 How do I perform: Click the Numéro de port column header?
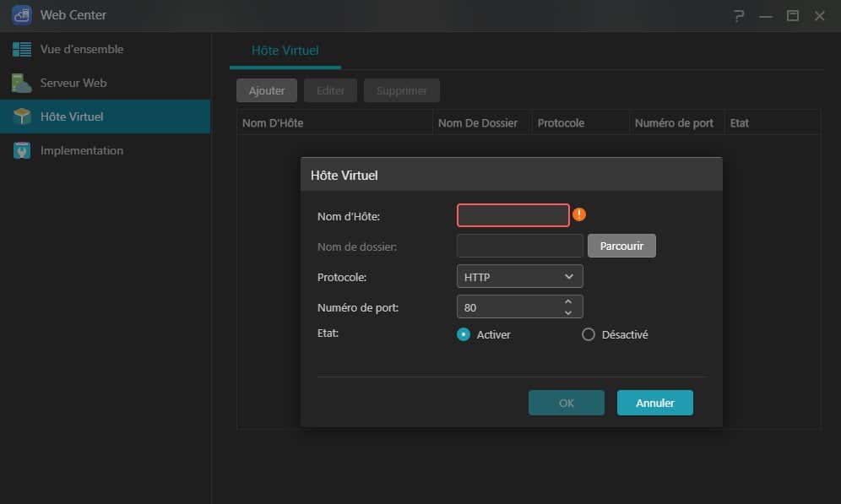coord(674,122)
